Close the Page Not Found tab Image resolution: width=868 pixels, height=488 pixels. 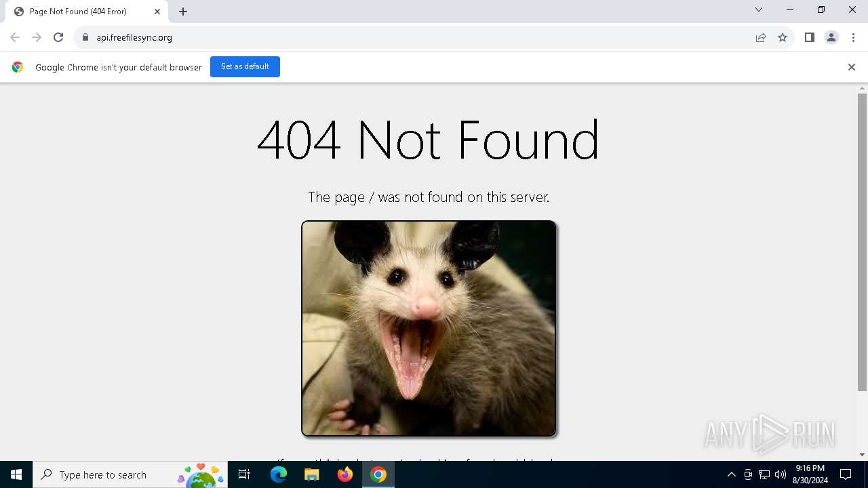(x=157, y=12)
